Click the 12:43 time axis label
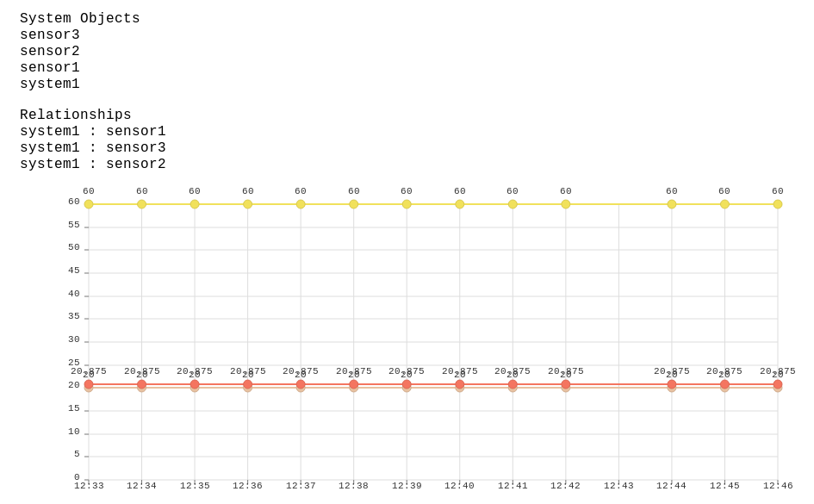 618,486
